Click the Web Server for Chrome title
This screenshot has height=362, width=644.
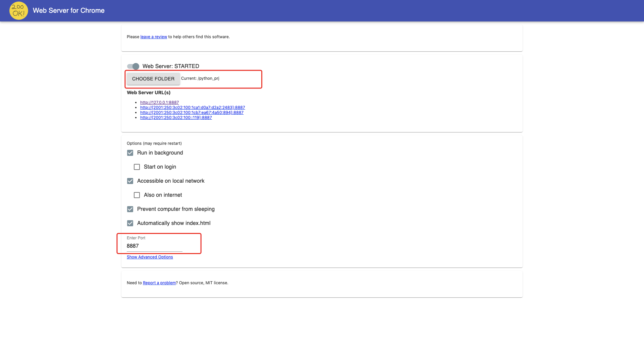point(69,11)
